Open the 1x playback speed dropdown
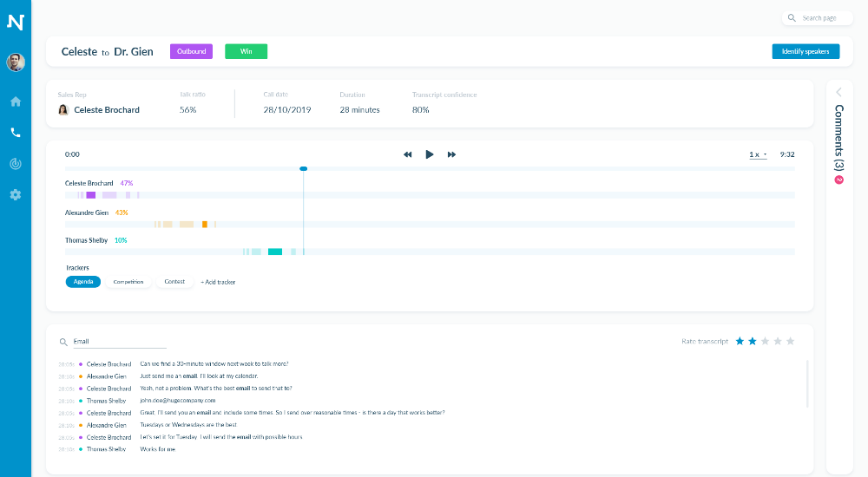Viewport: 868px width, 477px height. pos(758,154)
